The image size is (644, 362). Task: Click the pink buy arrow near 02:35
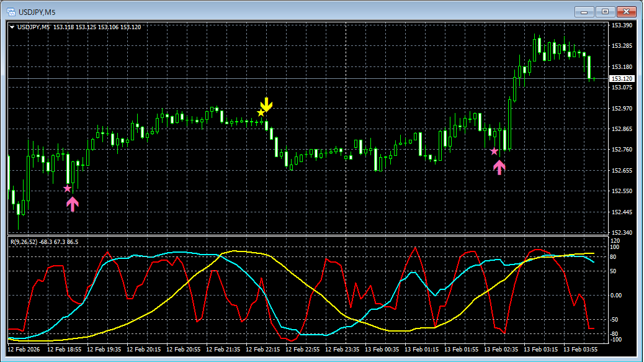499,168
